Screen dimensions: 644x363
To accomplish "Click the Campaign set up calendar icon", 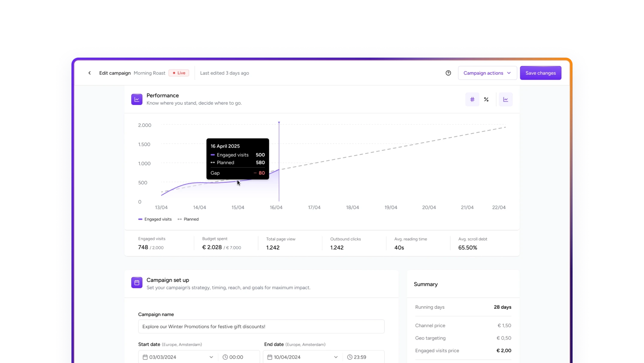I will tap(137, 283).
